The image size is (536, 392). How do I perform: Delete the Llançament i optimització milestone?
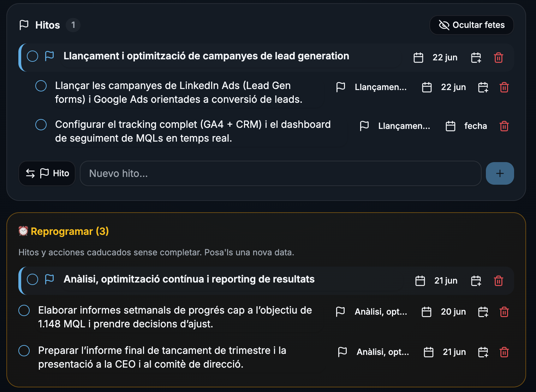coord(498,58)
